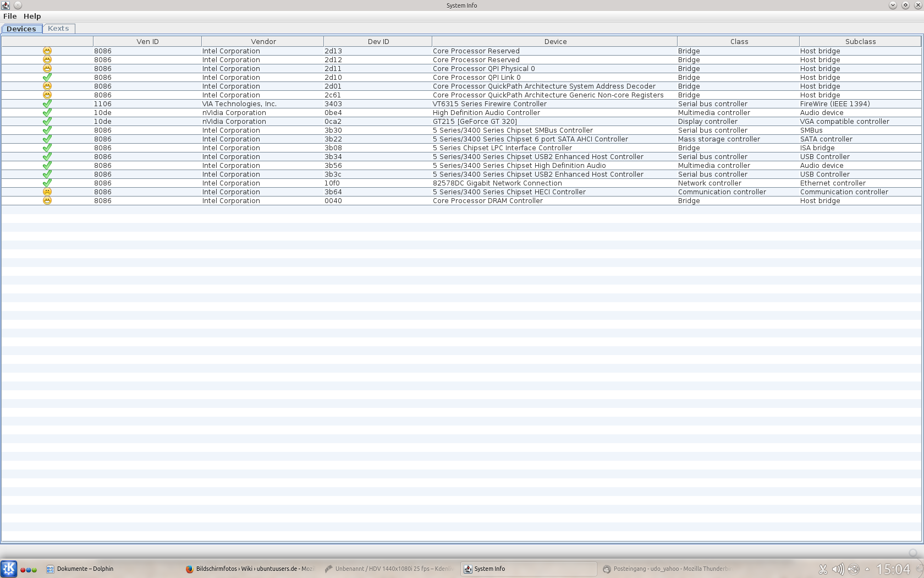Click the Ven ID column header
This screenshot has width=924, height=578.
147,41
